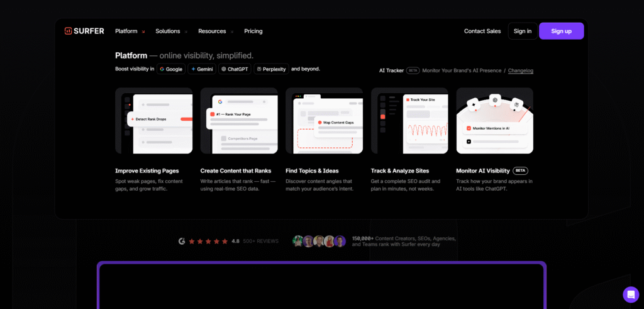644x309 pixels.
Task: Click the 4.8 rating text
Action: [x=235, y=241]
